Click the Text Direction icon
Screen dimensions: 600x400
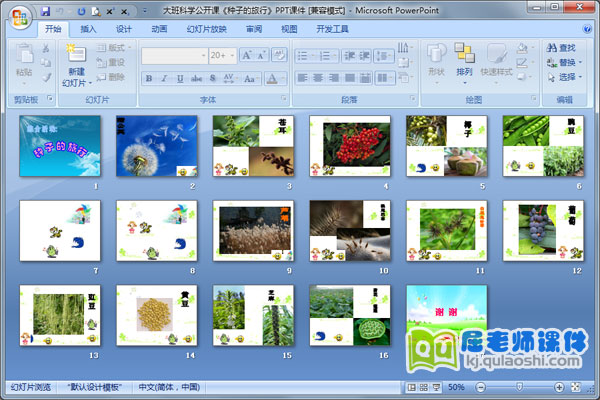click(x=404, y=47)
